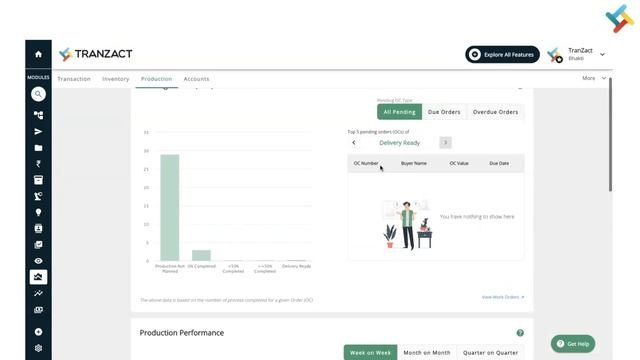Click the OC Value column header

pos(459,163)
